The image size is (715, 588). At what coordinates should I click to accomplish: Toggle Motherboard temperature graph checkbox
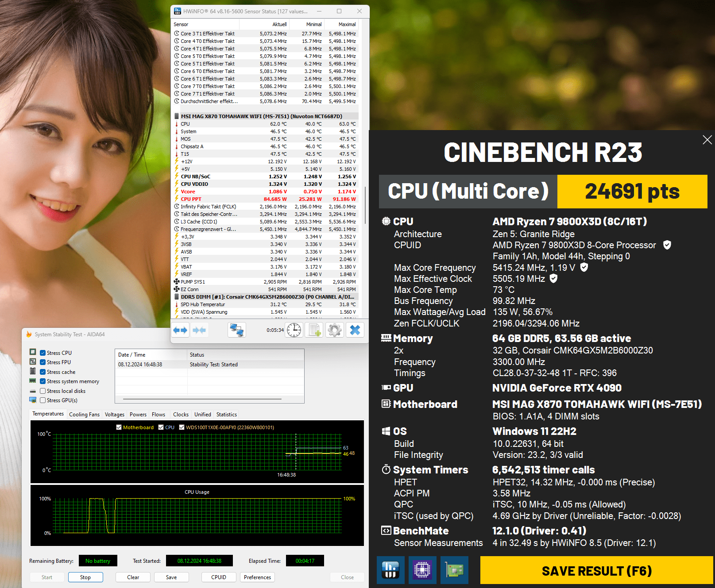[119, 427]
